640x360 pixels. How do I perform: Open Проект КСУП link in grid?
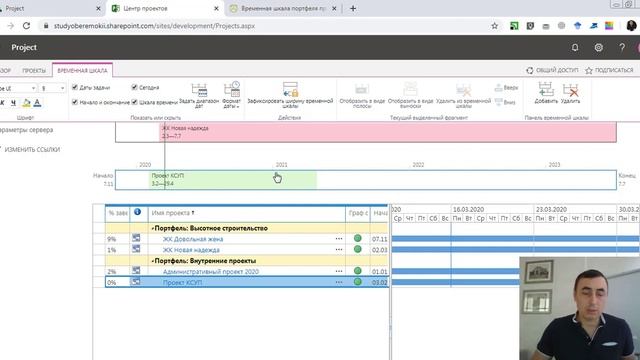182,282
